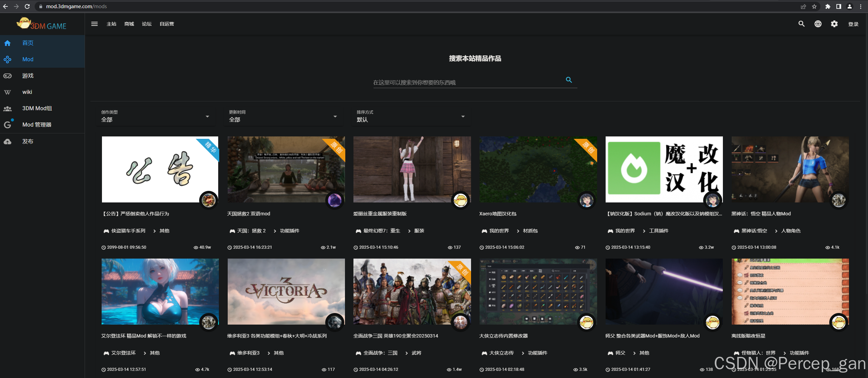The width and height of the screenshot is (868, 378).
Task: Click the Mod 管理器 icon in sidebar
Action: [x=7, y=125]
